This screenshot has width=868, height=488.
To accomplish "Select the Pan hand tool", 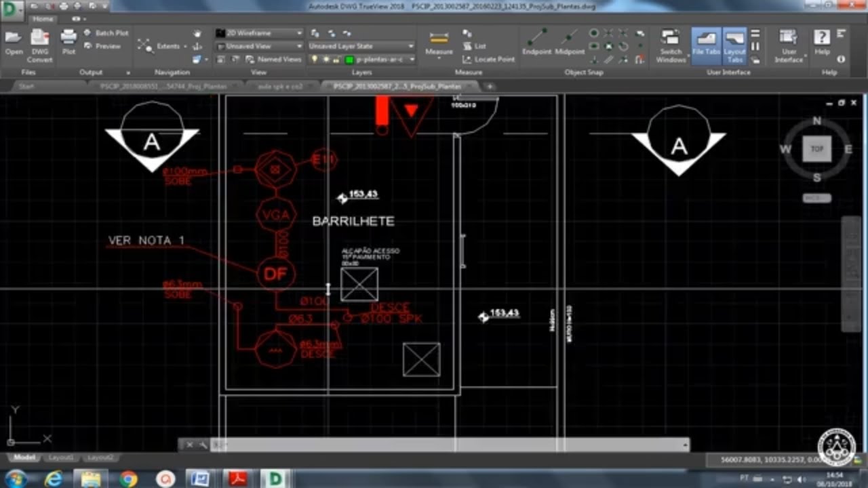I will [x=197, y=33].
